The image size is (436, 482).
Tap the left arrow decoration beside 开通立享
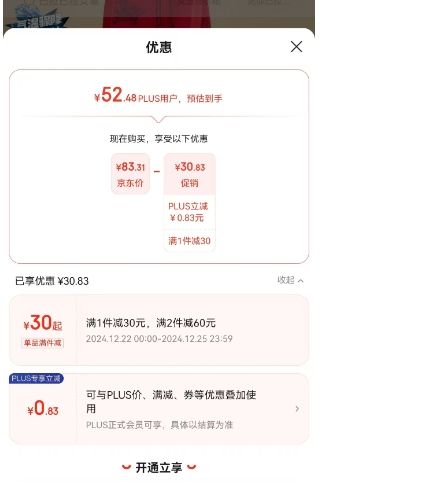[x=126, y=467]
